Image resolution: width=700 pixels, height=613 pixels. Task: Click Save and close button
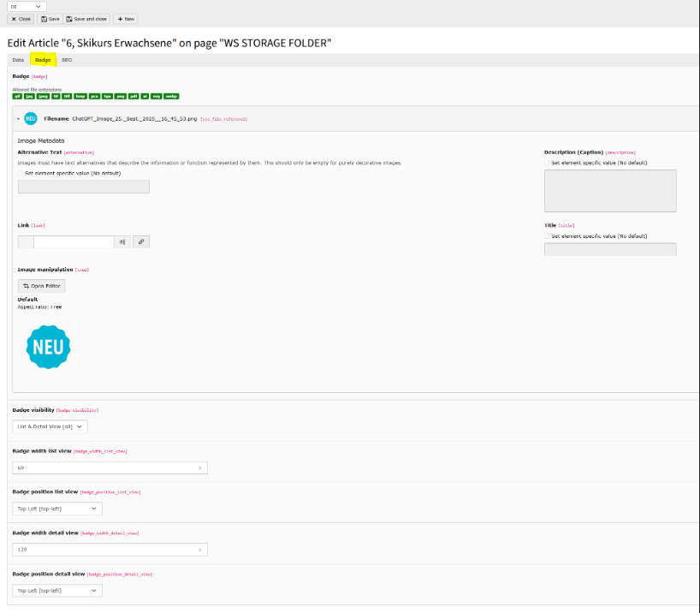(86, 19)
